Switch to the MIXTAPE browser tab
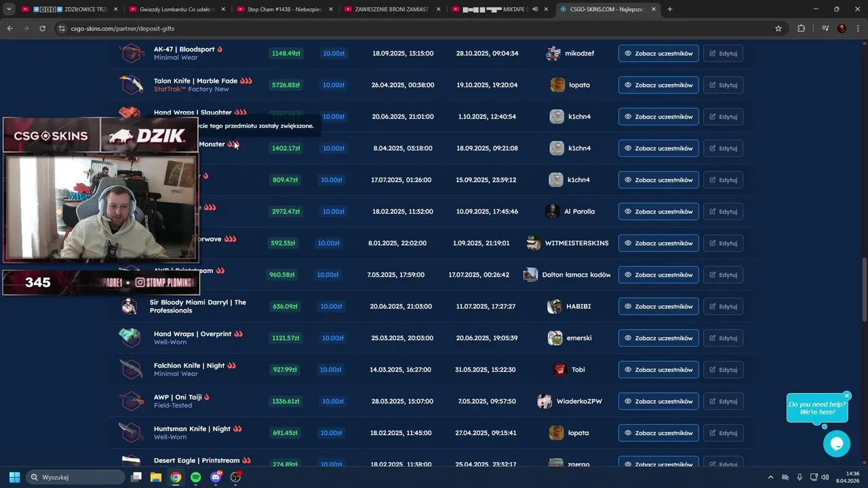The image size is (868, 488). (500, 9)
